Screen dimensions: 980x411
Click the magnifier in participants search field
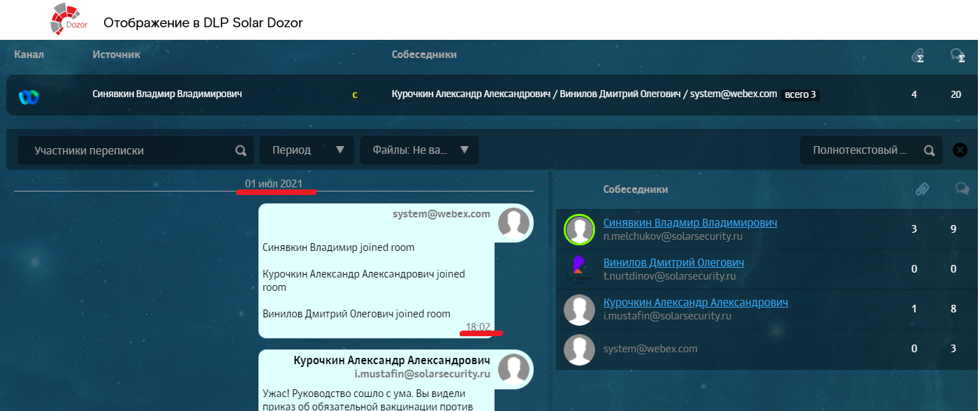[x=241, y=150]
